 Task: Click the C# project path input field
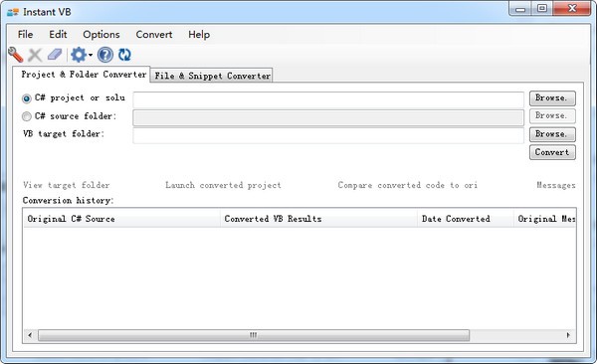click(x=328, y=99)
